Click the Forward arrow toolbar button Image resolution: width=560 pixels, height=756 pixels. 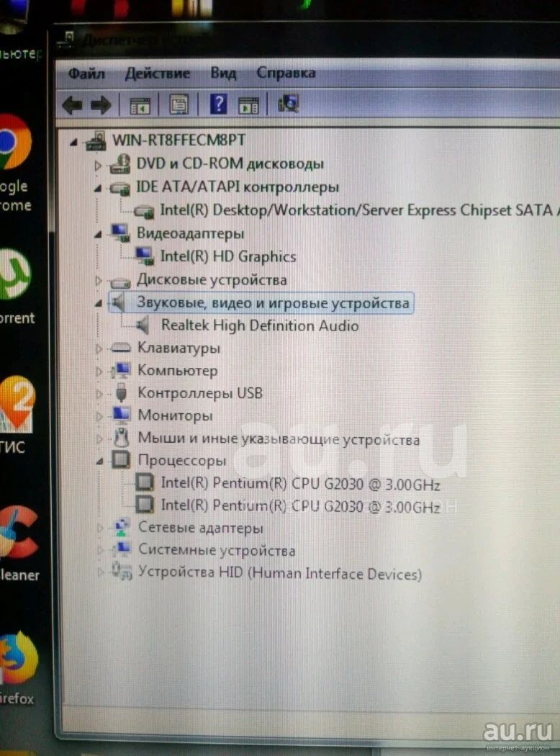[101, 104]
